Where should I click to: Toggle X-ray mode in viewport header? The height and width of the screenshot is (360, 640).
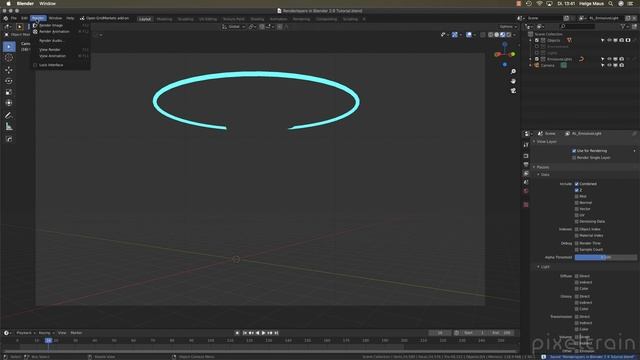pos(483,35)
